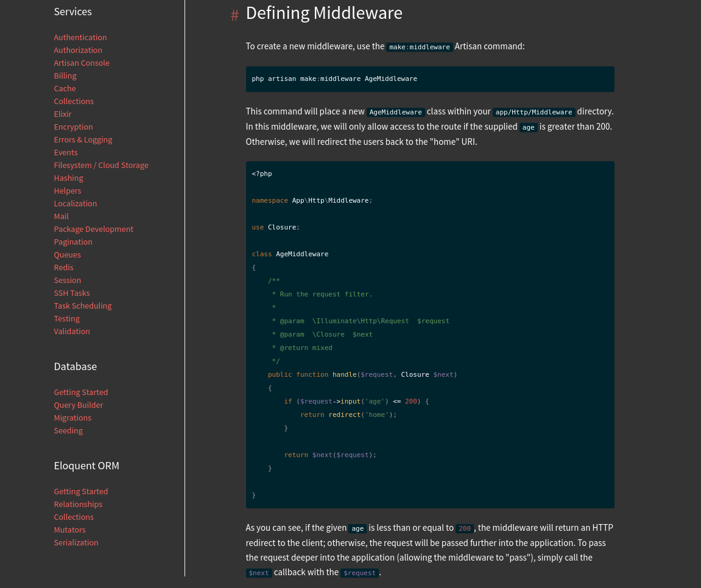Click the # anchor next to Defining Middleware heading
Image resolution: width=701 pixels, height=588 pixels.
pos(234,15)
